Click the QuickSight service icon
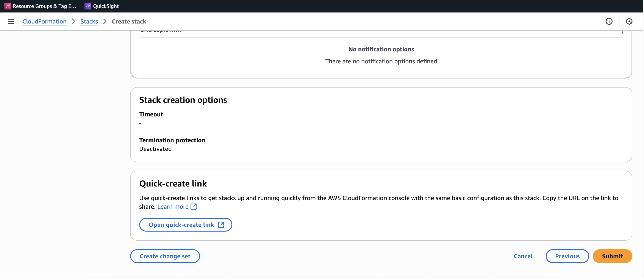Viewport: 644px width, 279px height. [x=88, y=6]
